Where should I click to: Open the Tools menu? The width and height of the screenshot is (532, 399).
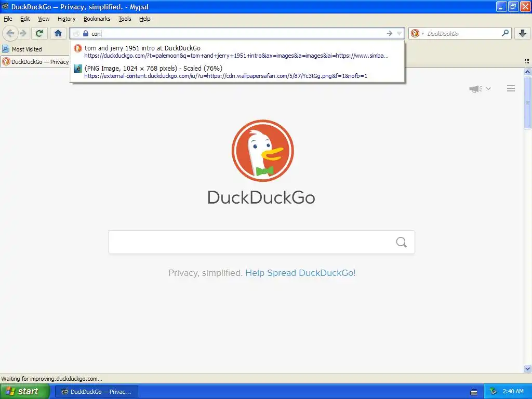125,19
